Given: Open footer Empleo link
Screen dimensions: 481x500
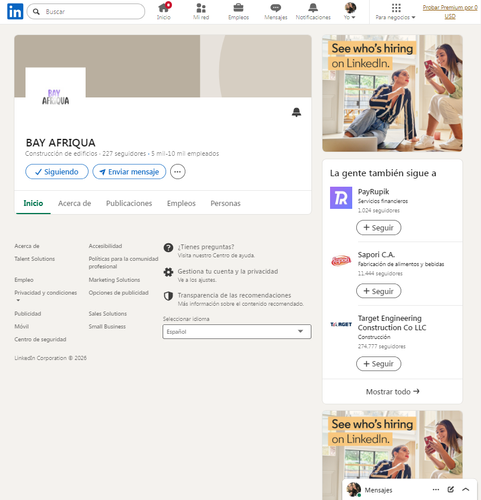Looking at the screenshot, I should (x=24, y=280).
